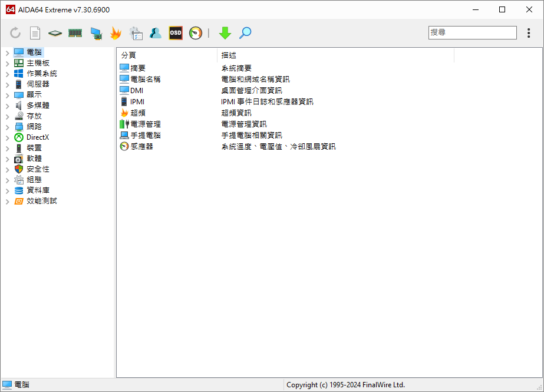Expand the DirectX tree node

tap(7, 138)
